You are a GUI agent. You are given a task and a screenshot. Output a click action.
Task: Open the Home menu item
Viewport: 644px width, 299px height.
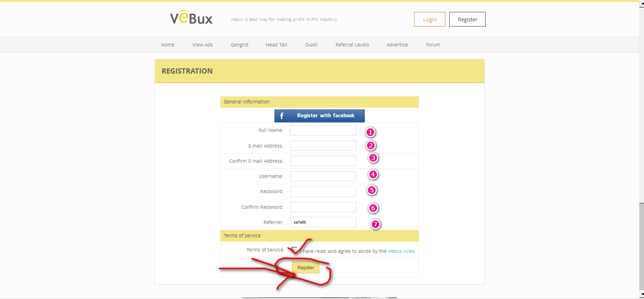tap(168, 45)
